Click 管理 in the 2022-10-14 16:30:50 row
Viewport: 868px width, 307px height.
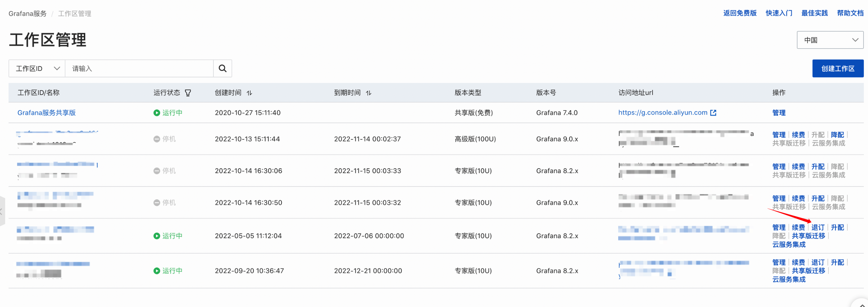click(779, 199)
